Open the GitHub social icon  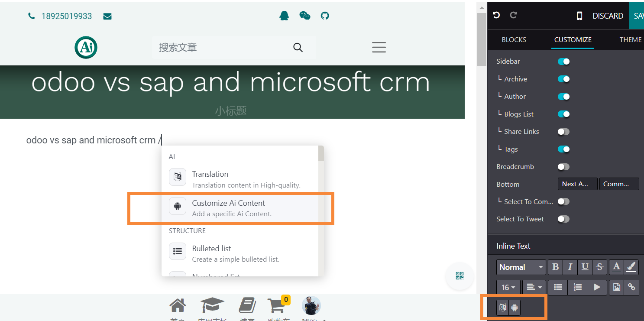[x=325, y=16]
